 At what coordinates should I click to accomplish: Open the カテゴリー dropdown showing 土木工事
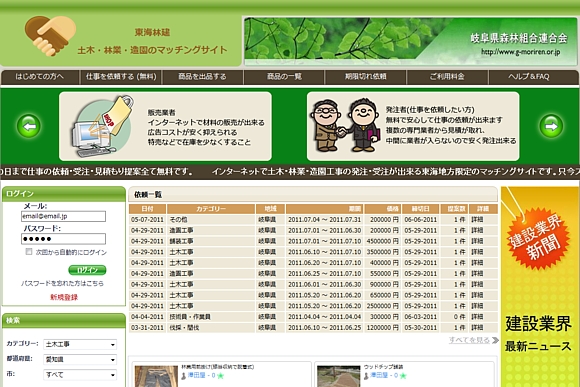click(x=80, y=344)
